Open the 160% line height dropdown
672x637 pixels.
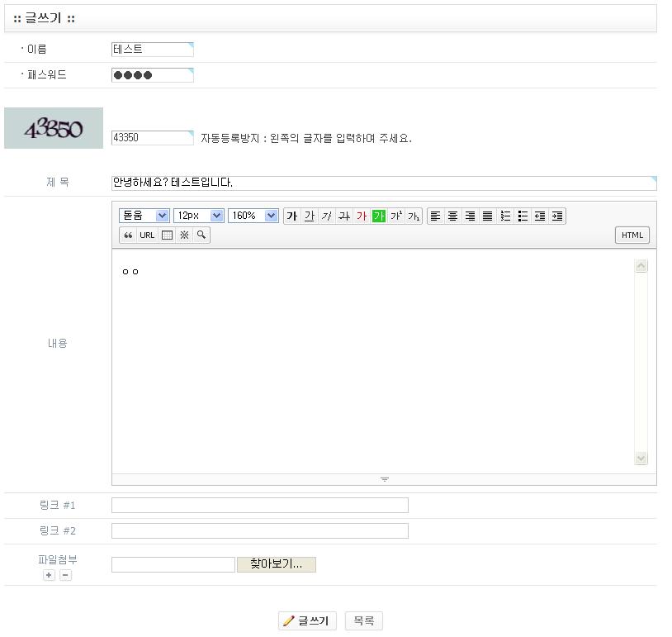[x=253, y=216]
